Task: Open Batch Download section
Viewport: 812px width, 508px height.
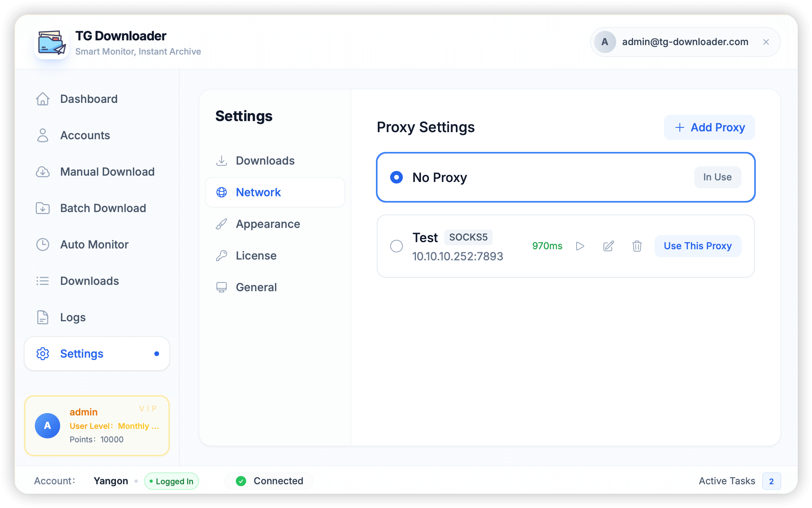Action: click(103, 208)
